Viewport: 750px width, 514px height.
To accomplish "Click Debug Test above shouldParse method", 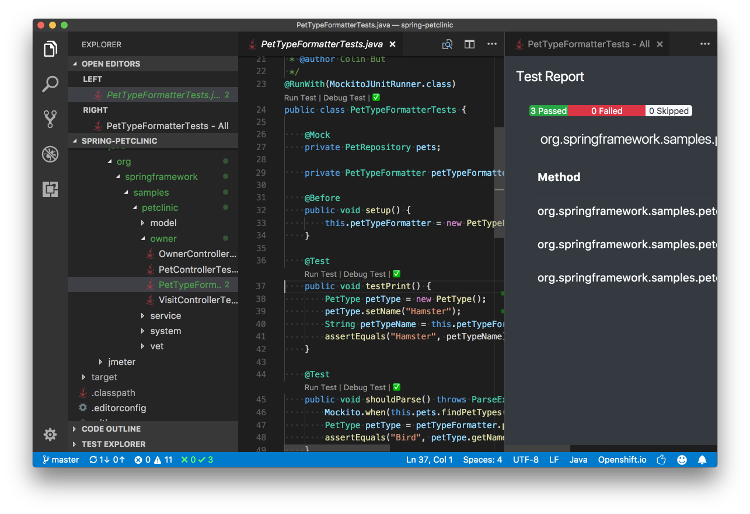I will coord(364,387).
